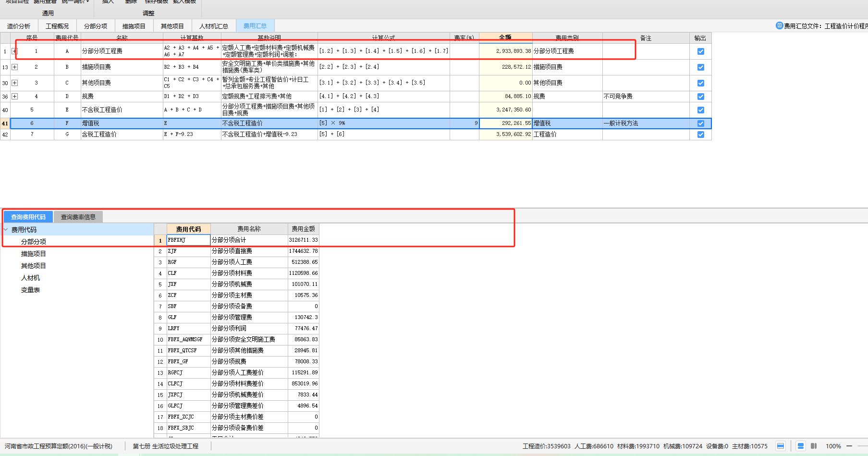Click the LRFY fee code cell
868x456 pixels.
pos(188,328)
